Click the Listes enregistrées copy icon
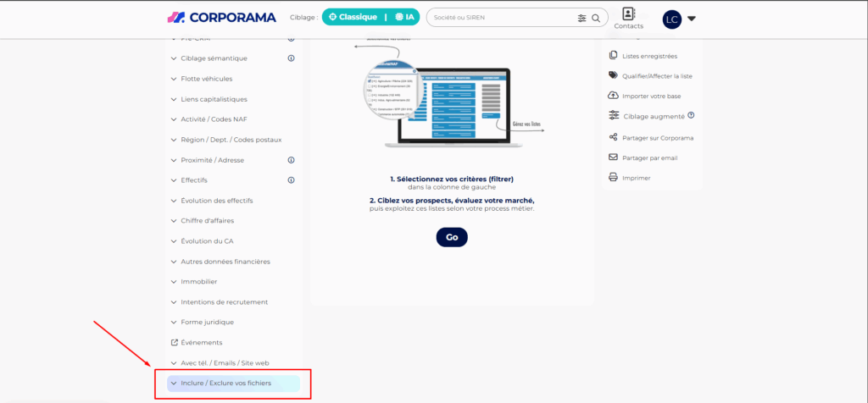This screenshot has height=403, width=868. [x=613, y=56]
